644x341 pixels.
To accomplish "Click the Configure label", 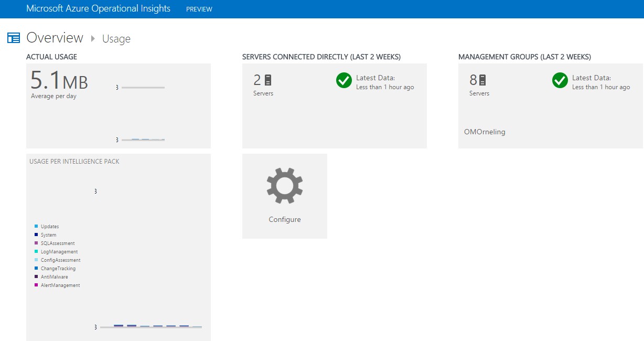I will (285, 219).
